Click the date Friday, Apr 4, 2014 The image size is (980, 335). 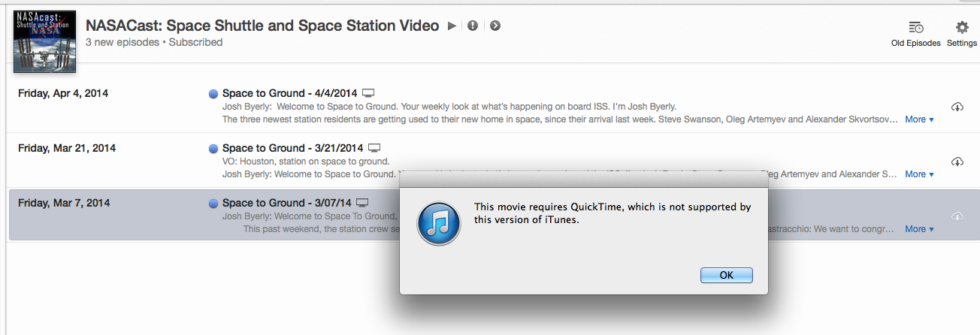(63, 94)
